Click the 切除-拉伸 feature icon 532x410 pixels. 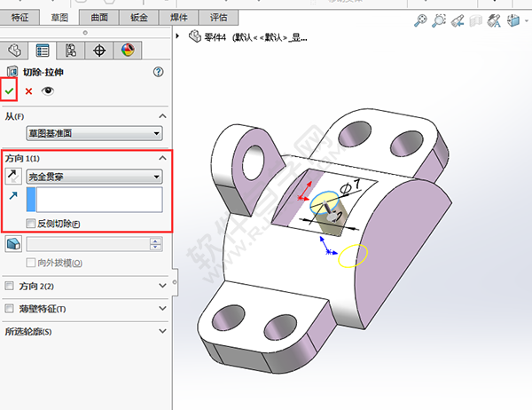click(12, 72)
